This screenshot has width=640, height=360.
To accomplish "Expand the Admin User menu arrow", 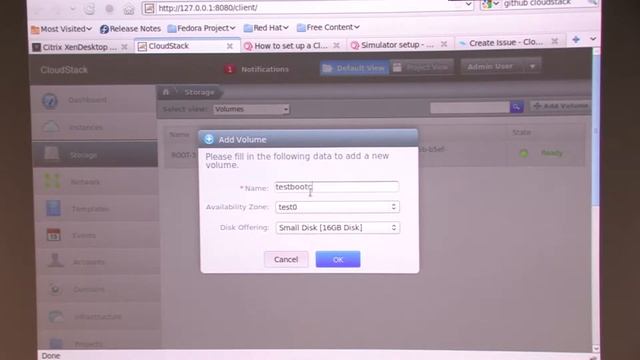I will click(x=532, y=66).
